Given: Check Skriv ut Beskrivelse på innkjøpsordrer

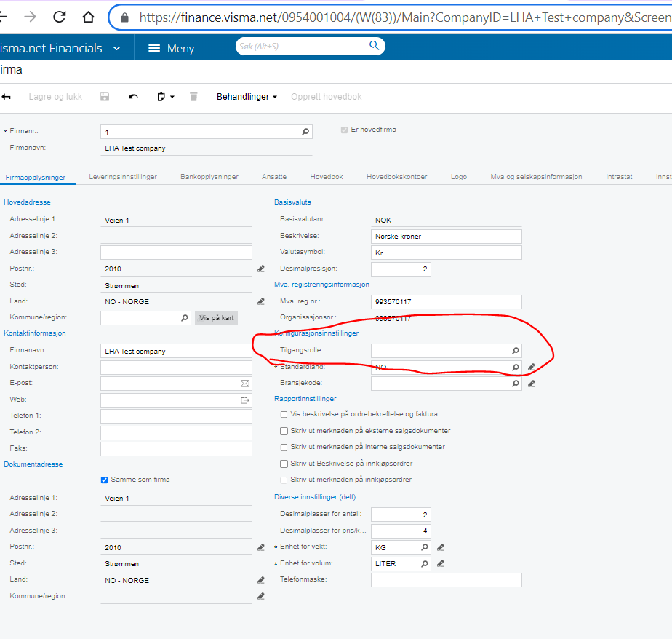Looking at the screenshot, I should click(284, 464).
